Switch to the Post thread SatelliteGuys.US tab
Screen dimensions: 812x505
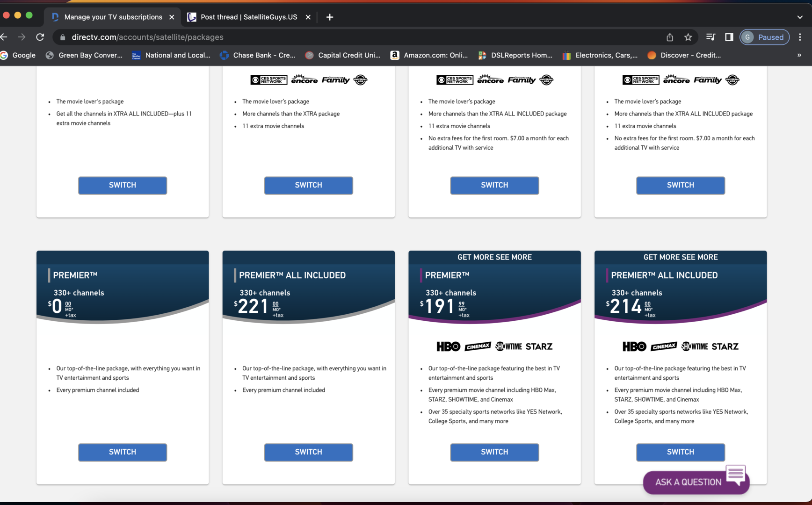pos(249,17)
